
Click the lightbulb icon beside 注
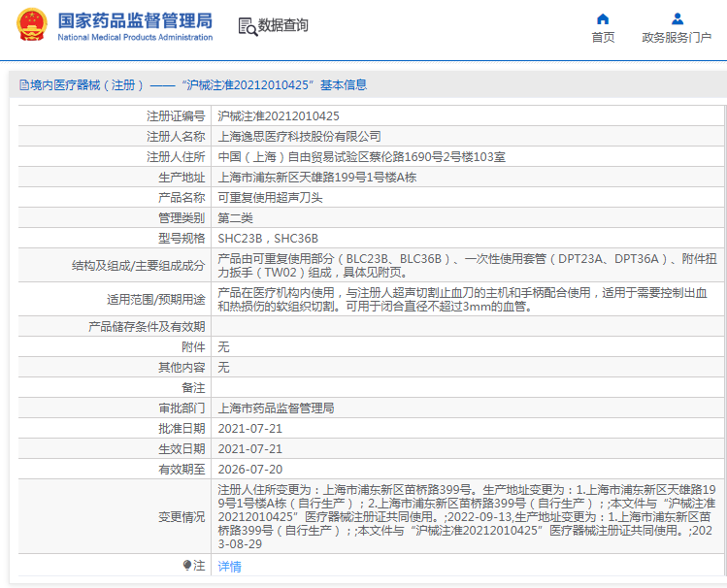pyautogui.click(x=187, y=565)
